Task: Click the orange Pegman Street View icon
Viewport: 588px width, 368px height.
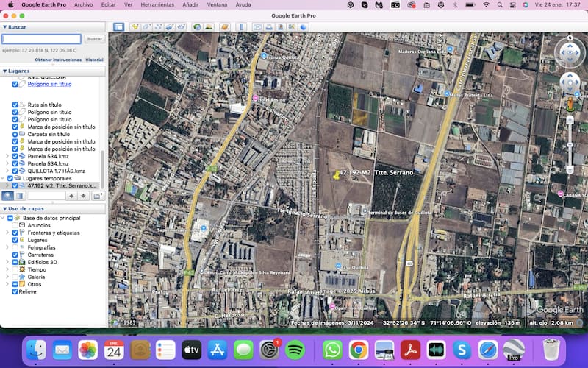Action: click(570, 105)
